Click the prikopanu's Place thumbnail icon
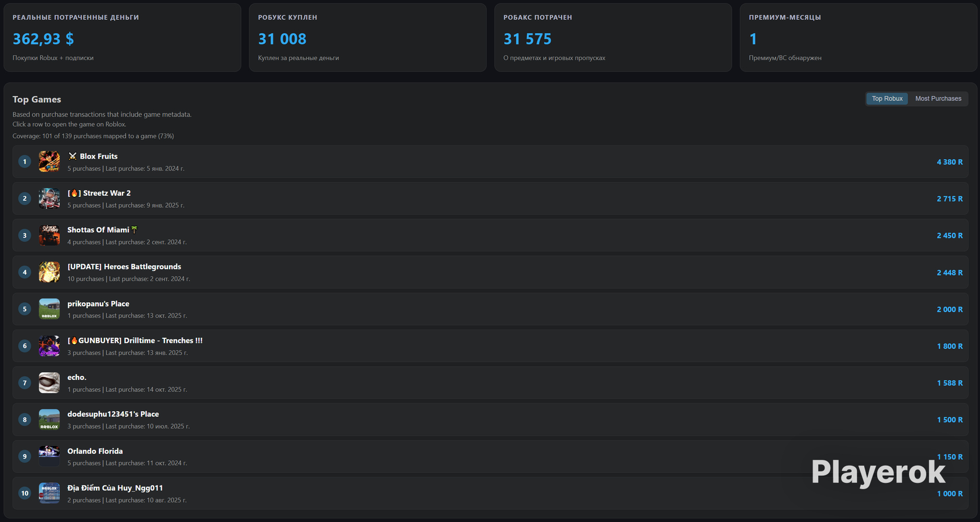 [x=49, y=309]
